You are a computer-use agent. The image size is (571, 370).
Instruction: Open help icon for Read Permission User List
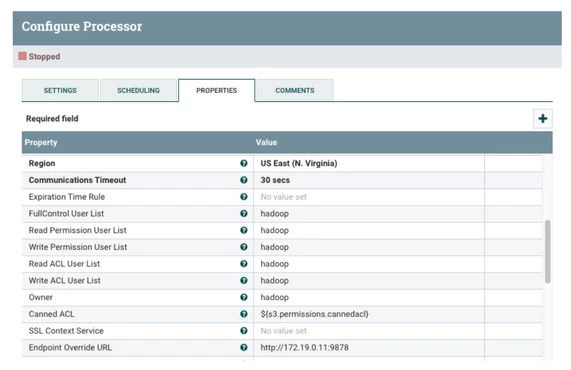244,230
